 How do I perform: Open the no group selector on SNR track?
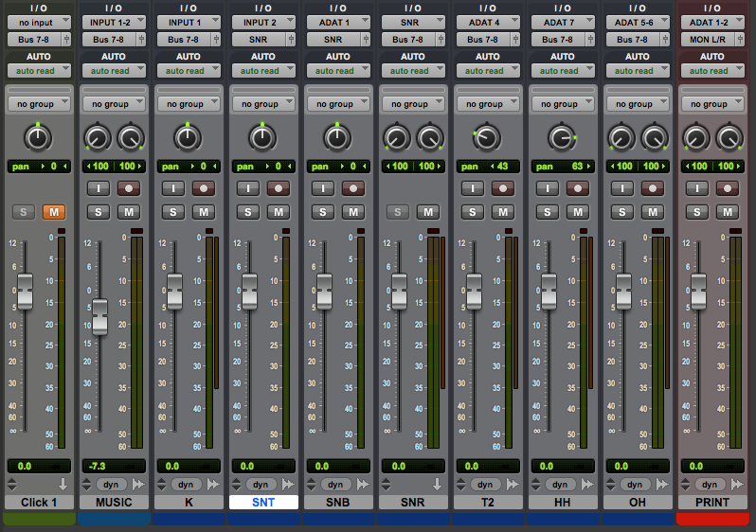(412, 104)
